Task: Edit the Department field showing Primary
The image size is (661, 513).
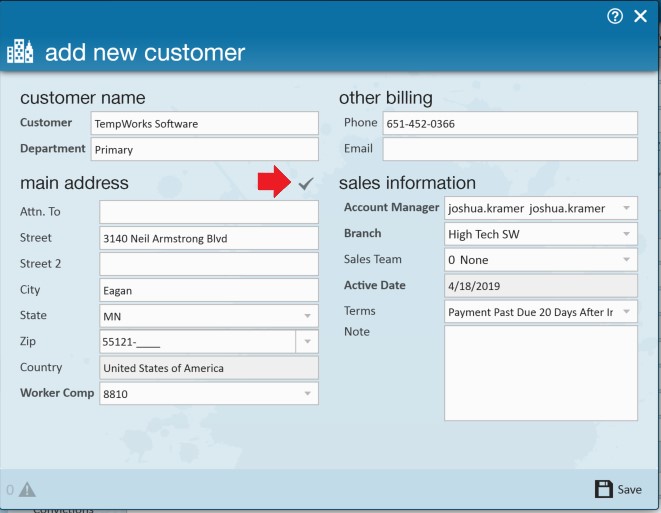Action: coord(204,149)
